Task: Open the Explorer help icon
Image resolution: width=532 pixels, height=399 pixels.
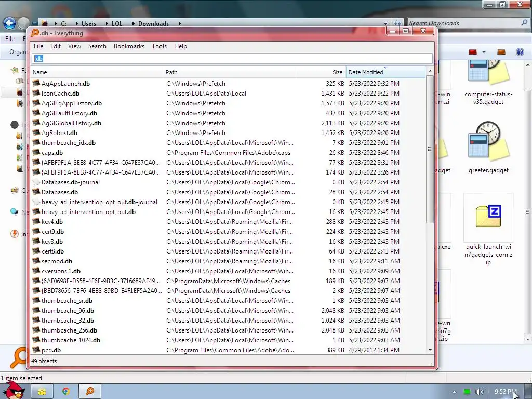Action: tap(520, 52)
